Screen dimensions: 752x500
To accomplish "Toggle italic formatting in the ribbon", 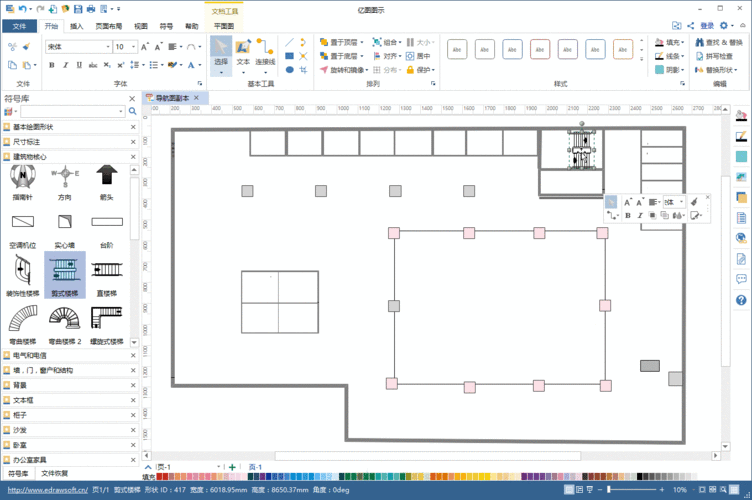I will (x=66, y=66).
